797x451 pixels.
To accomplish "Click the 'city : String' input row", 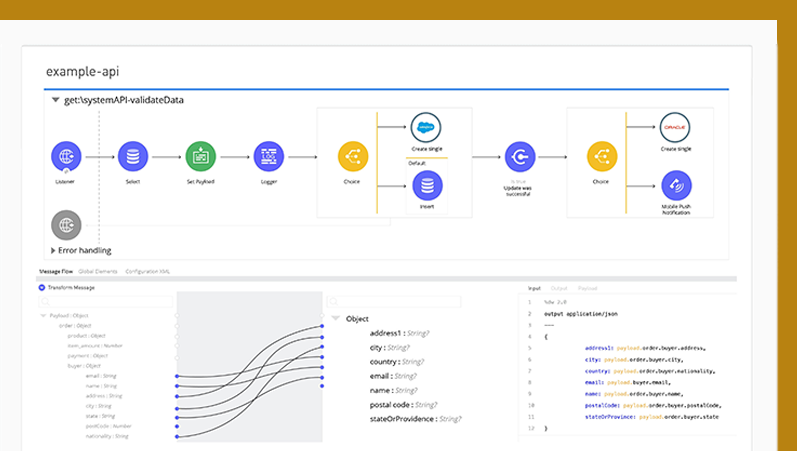I will pyautogui.click(x=99, y=406).
